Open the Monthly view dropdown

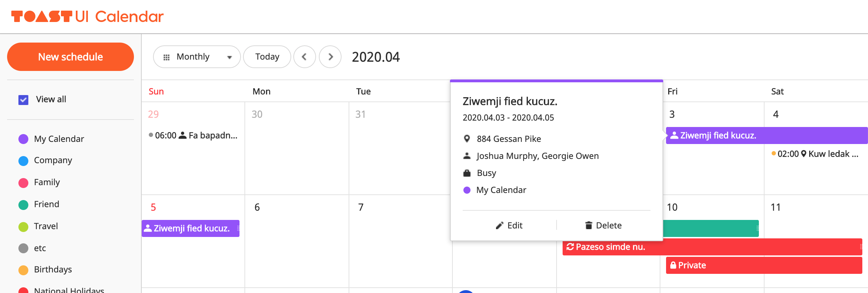[229, 57]
